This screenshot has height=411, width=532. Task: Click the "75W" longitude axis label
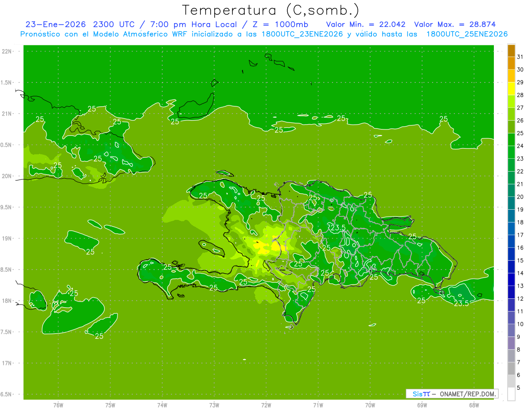pyautogui.click(x=110, y=405)
